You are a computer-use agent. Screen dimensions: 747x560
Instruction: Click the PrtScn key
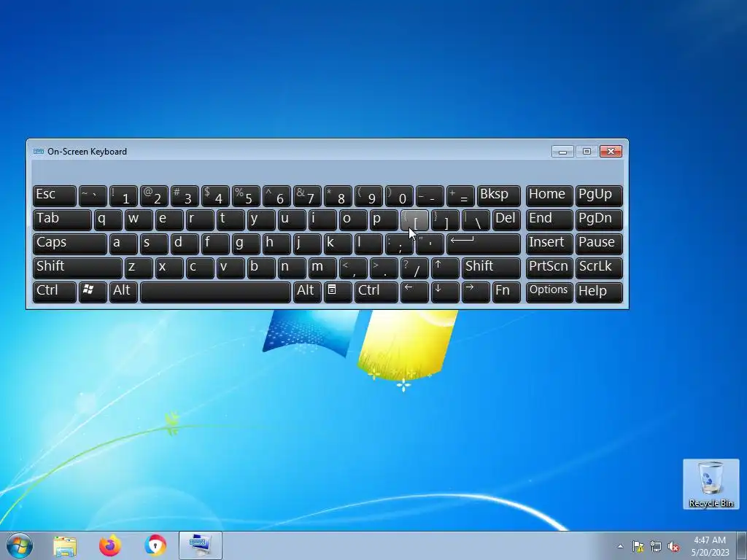pos(549,268)
